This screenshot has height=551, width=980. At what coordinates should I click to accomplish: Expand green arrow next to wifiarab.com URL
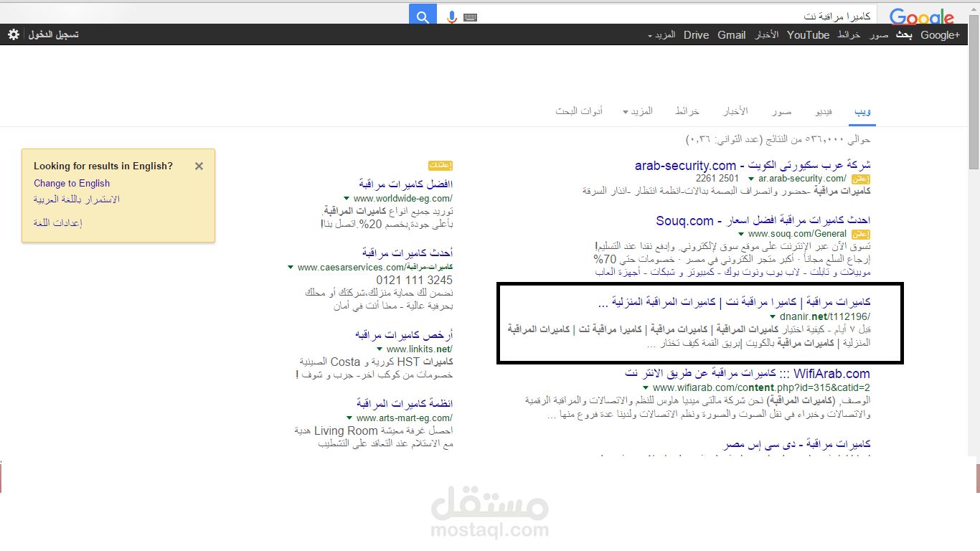tap(646, 388)
